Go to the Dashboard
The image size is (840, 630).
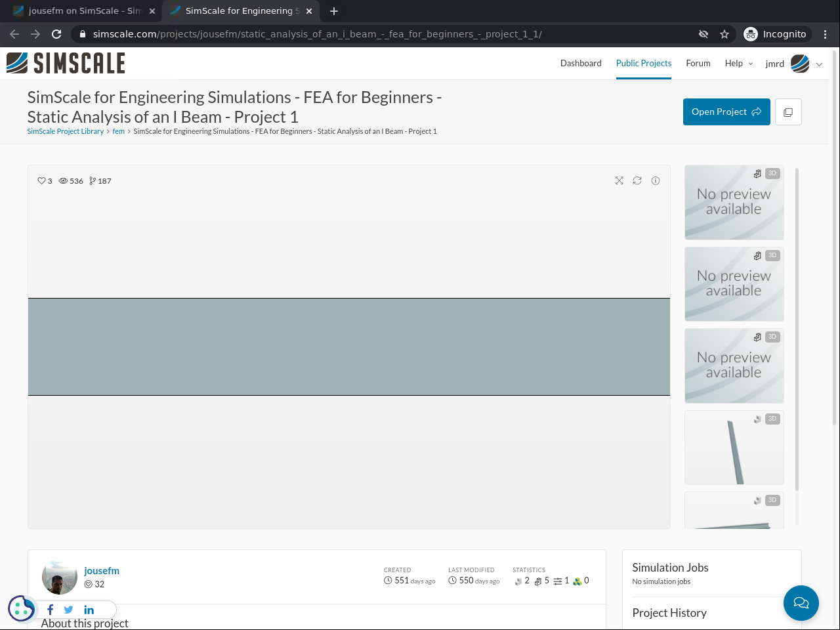tap(581, 64)
